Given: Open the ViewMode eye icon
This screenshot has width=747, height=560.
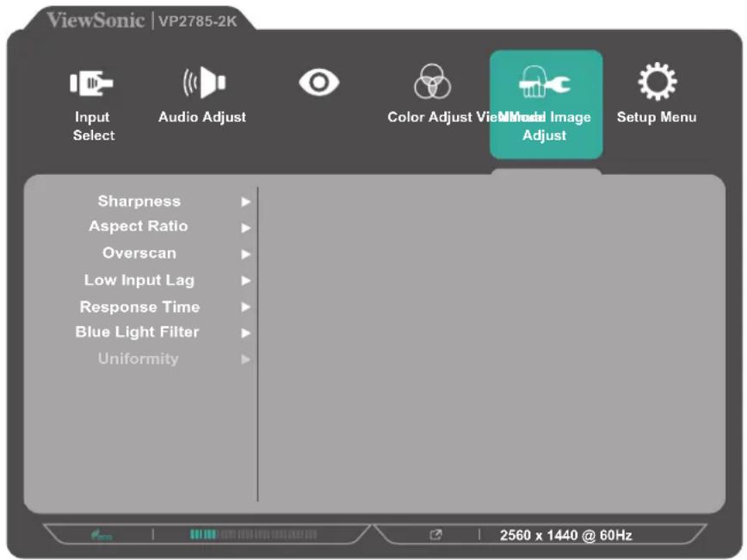Looking at the screenshot, I should [x=318, y=83].
